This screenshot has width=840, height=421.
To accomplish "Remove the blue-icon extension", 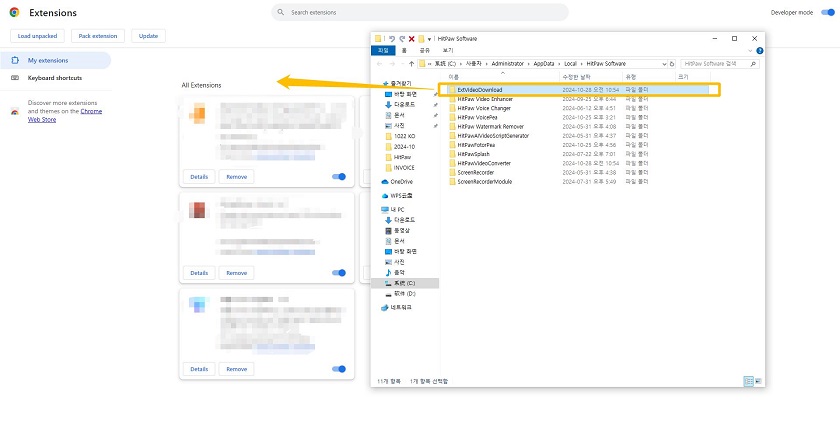I will 236,369.
